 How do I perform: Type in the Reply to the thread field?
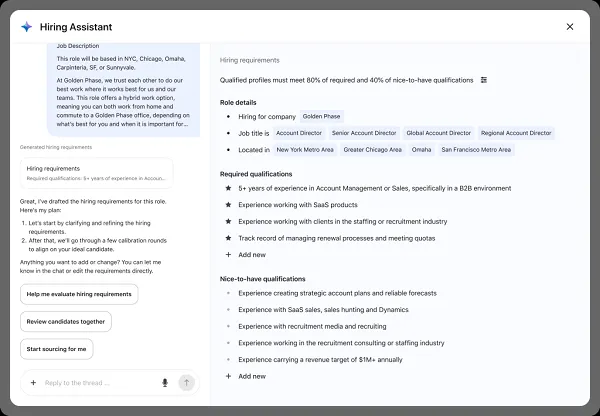(x=98, y=382)
